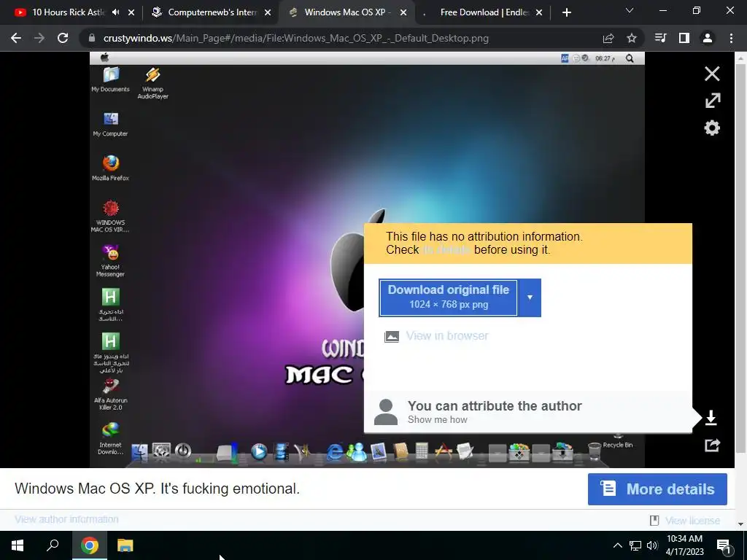Click View author information link
This screenshot has width=747, height=560.
click(x=66, y=519)
